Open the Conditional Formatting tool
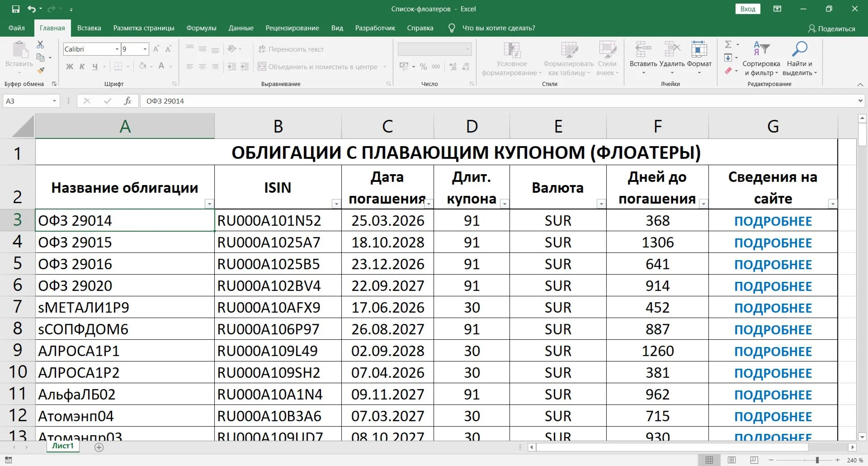The width and height of the screenshot is (868, 466). pyautogui.click(x=511, y=58)
